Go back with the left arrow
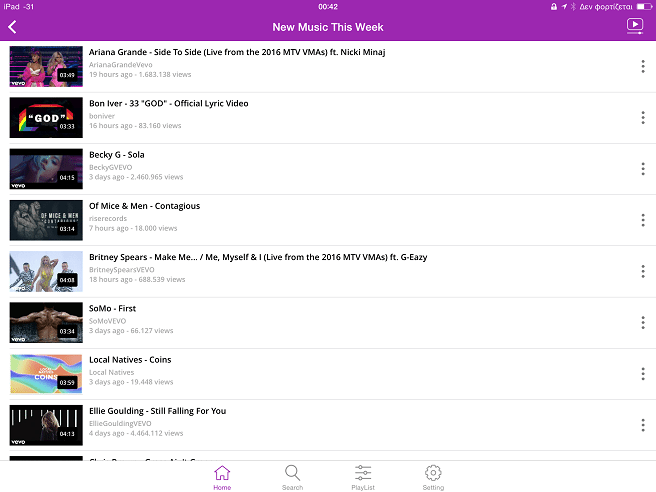This screenshot has height=492, width=656. [13, 27]
